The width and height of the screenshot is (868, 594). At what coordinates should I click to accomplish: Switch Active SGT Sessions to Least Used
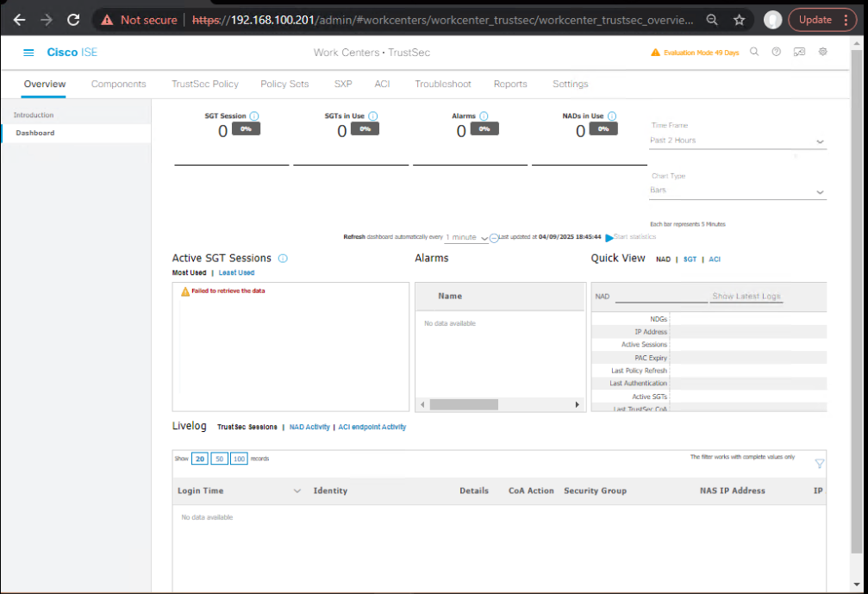[x=236, y=273]
